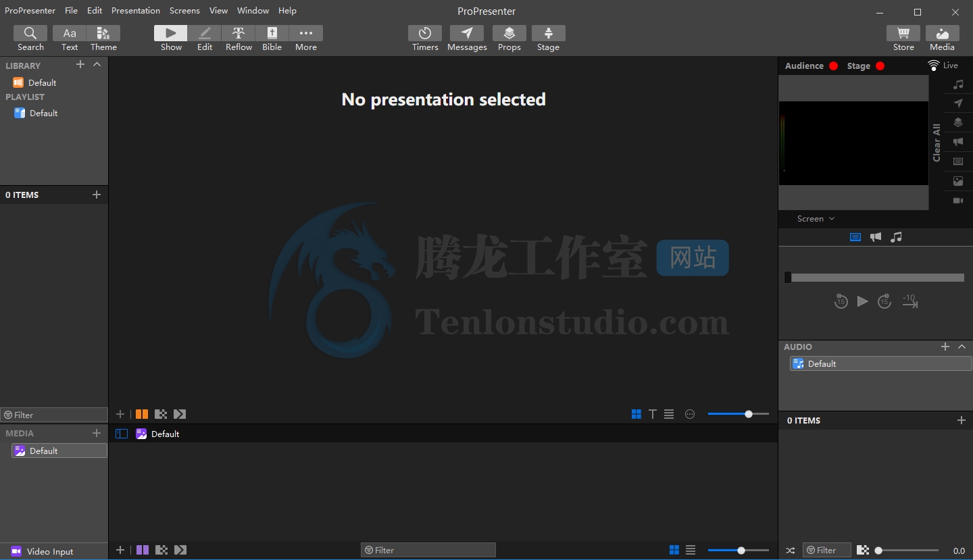Add item to audio 0 ITEMS list
The width and height of the screenshot is (973, 560).
[962, 420]
